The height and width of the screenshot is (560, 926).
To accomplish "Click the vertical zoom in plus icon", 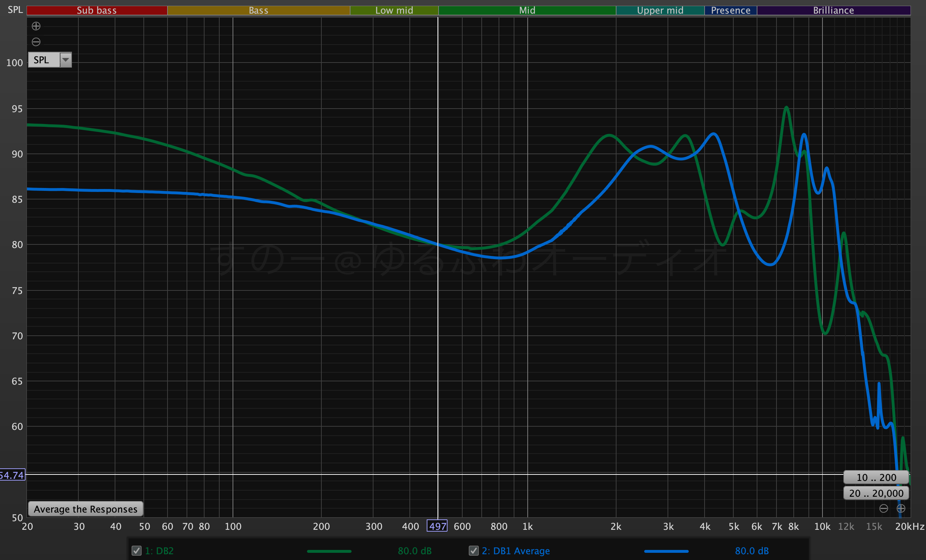I will 36,26.
